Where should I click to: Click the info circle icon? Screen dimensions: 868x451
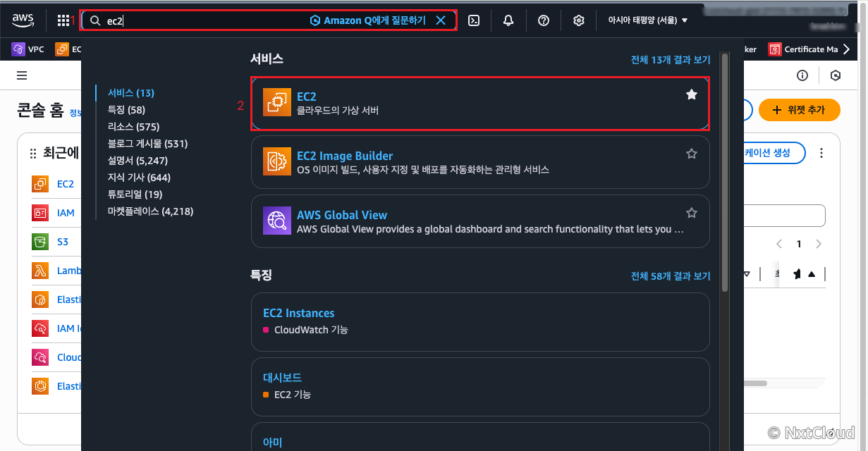[802, 75]
